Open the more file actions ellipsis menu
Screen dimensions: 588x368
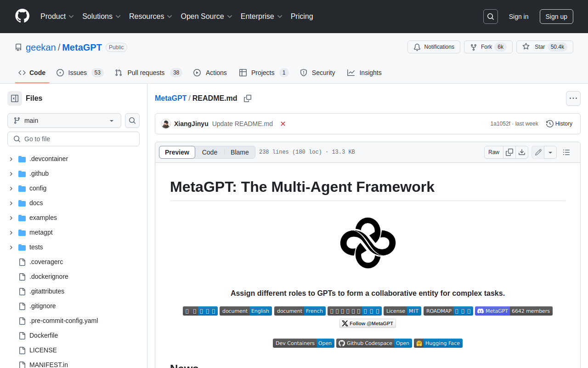573,98
